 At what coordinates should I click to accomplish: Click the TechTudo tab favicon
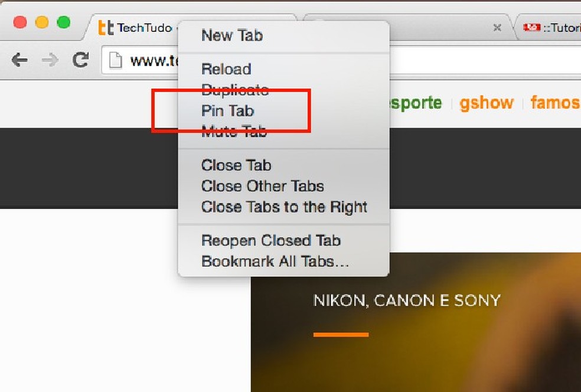click(x=106, y=28)
